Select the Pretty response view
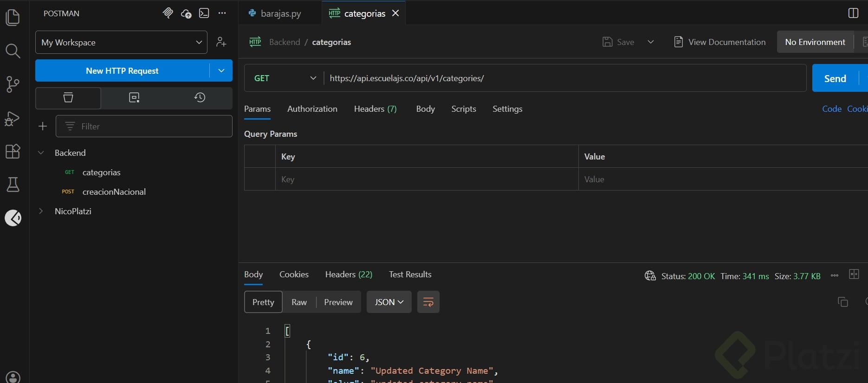This screenshot has width=868, height=383. pos(263,302)
